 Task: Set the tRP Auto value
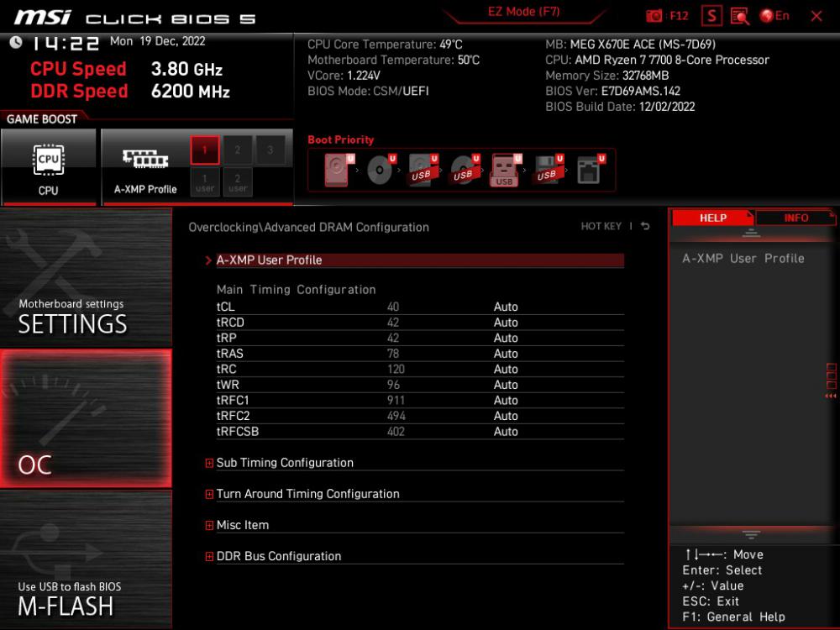pos(505,338)
